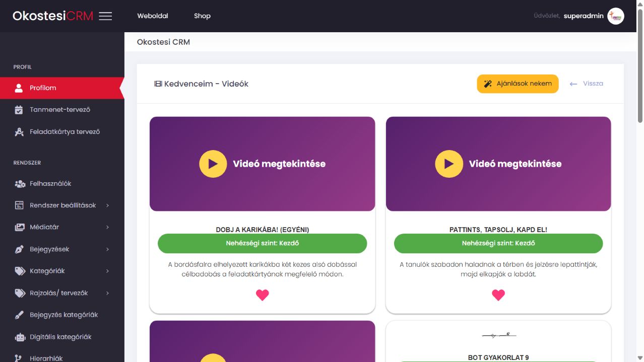Click the Tanmenet-tervező calendar icon

click(x=19, y=110)
